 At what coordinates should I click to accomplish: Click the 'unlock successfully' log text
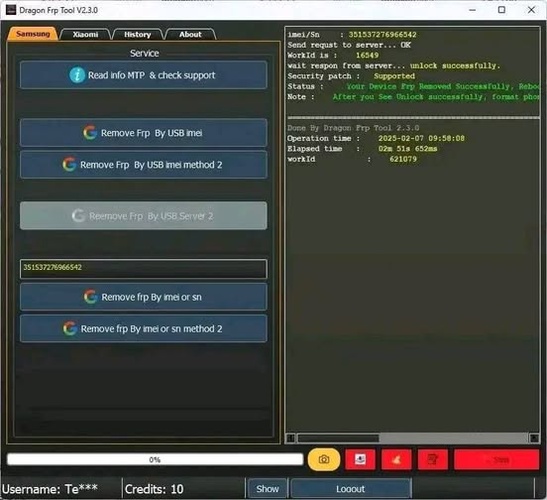[x=455, y=66]
